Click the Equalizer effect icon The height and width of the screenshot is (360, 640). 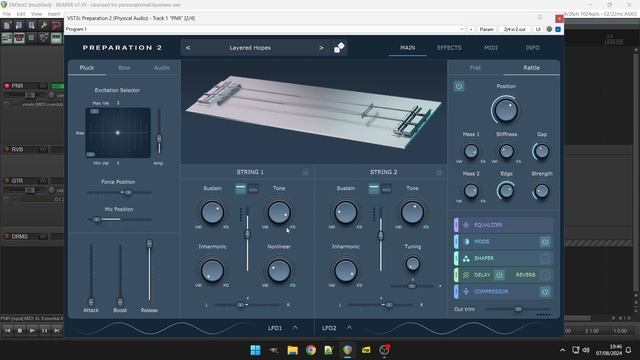466,225
